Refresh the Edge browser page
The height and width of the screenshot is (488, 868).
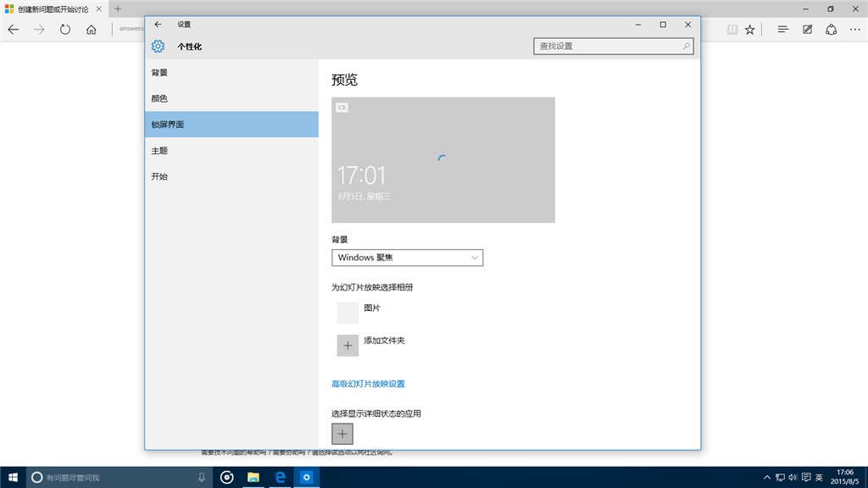(x=65, y=30)
